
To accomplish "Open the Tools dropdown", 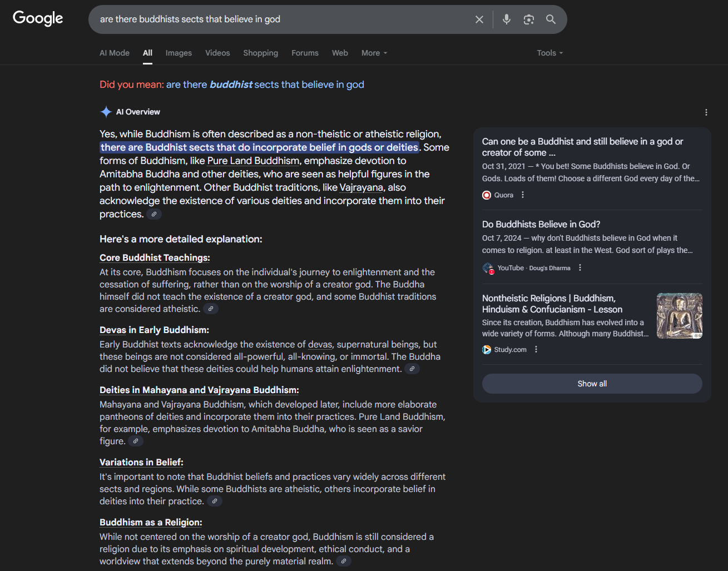I will coord(550,53).
